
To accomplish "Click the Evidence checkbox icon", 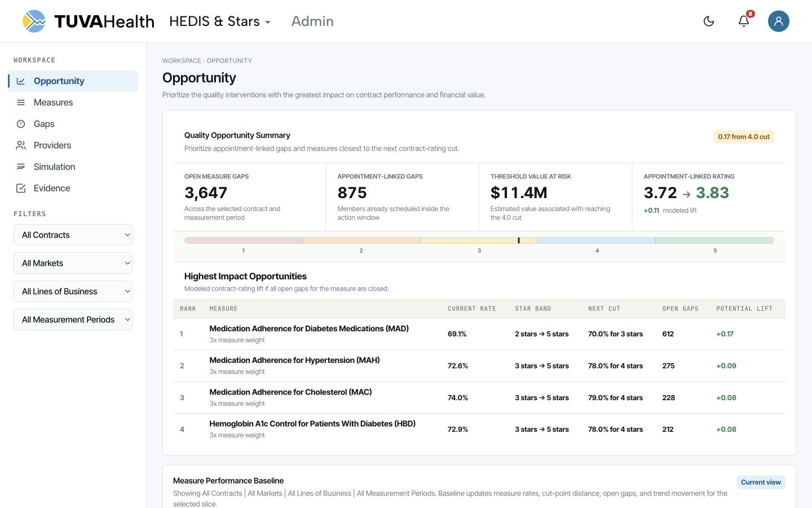I will click(21, 189).
